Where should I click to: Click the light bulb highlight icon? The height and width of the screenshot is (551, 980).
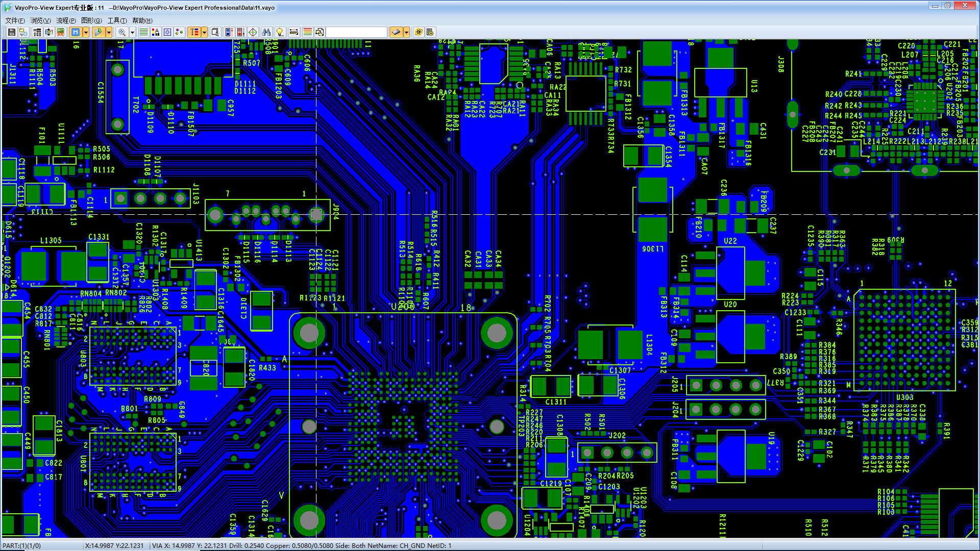280,32
